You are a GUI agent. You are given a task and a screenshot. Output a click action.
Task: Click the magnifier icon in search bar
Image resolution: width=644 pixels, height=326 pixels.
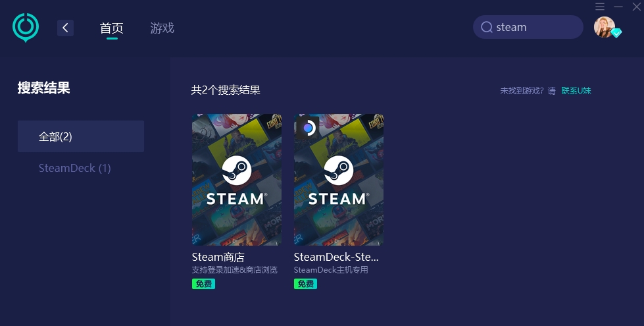[x=487, y=27]
